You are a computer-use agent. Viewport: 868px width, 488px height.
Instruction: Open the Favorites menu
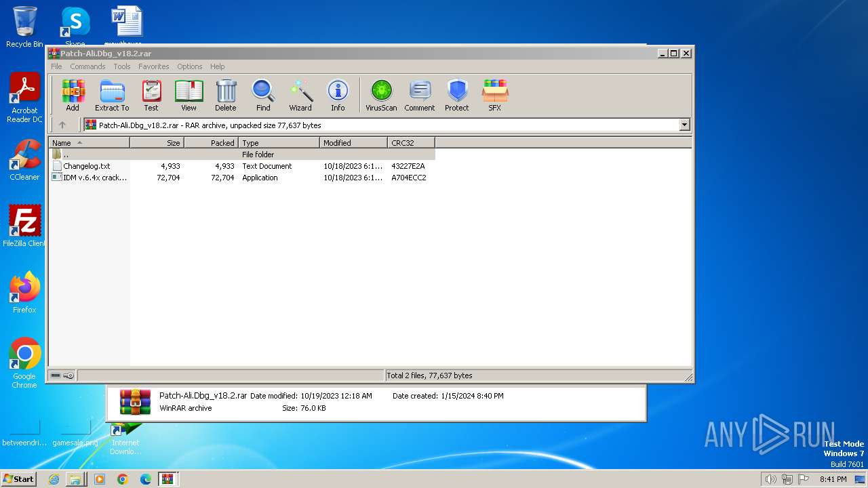(x=154, y=66)
